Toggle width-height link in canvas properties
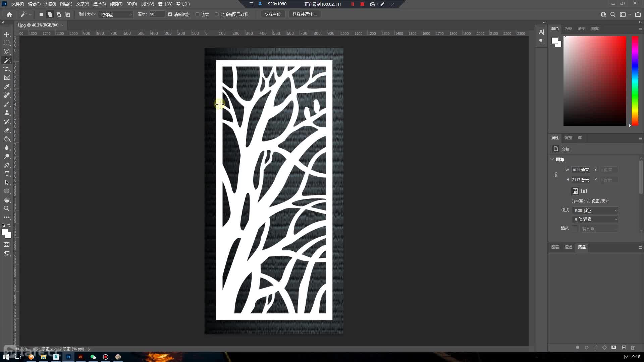644x362 pixels. point(556,175)
